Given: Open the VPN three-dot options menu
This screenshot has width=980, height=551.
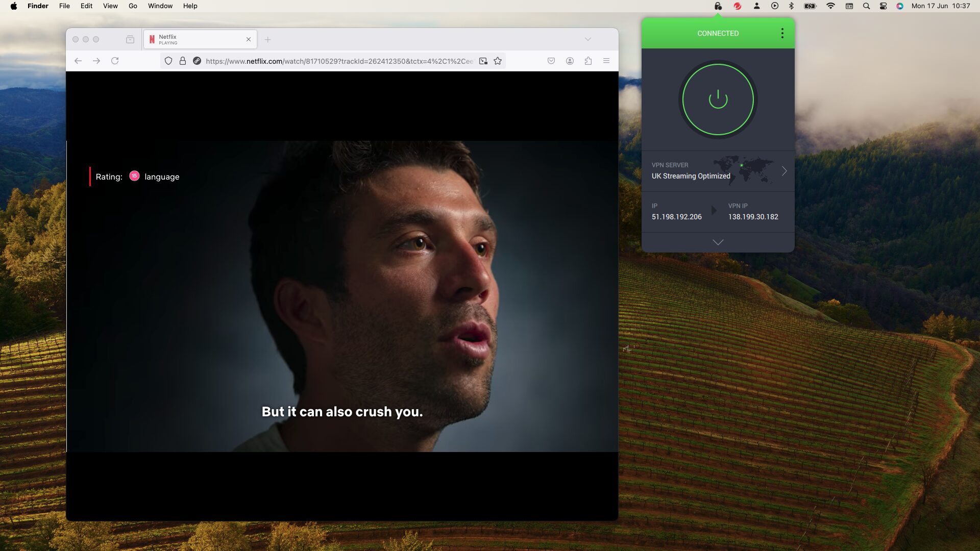Looking at the screenshot, I should coord(782,33).
